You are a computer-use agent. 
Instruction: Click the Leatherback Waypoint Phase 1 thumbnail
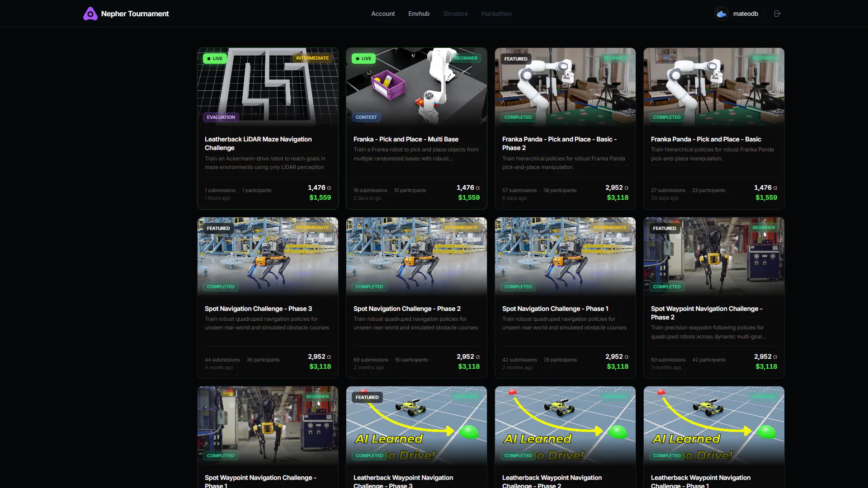pyautogui.click(x=714, y=425)
